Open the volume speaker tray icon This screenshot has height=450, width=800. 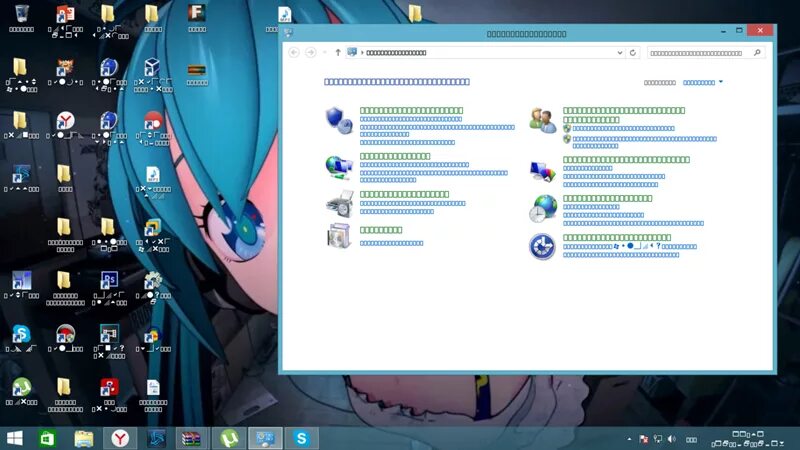671,439
